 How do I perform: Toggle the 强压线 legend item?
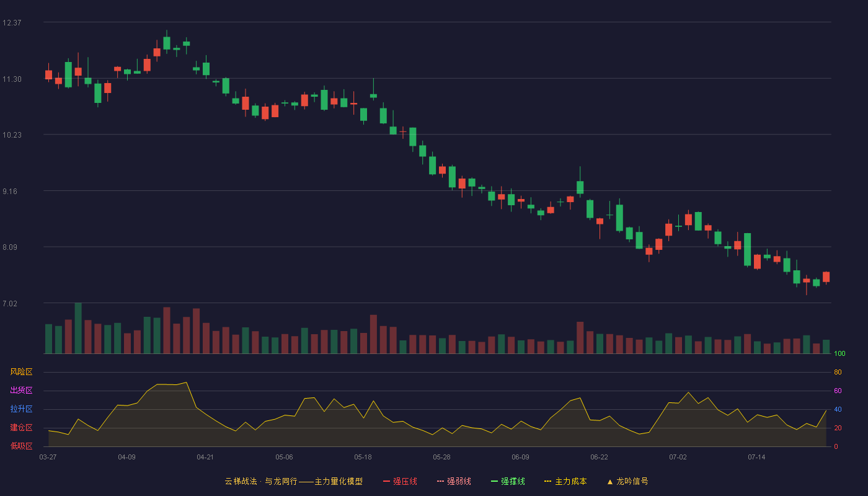[x=400, y=481]
